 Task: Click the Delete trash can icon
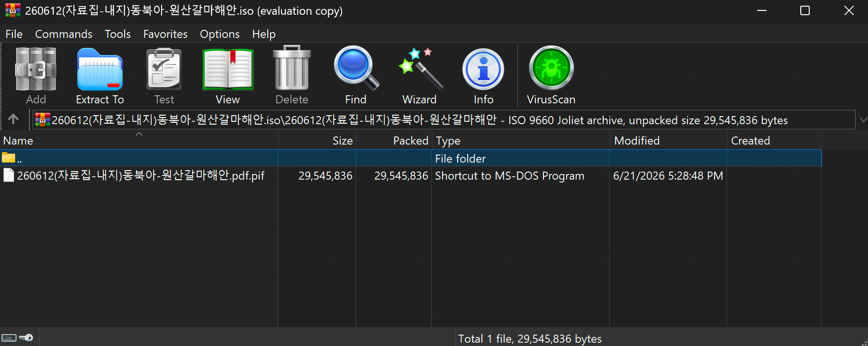coord(292,68)
